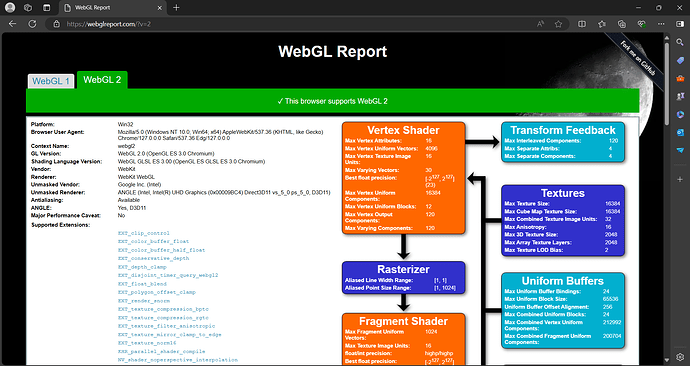Switch to the WebGL 1 tab
The width and height of the screenshot is (690, 366).
click(x=51, y=81)
